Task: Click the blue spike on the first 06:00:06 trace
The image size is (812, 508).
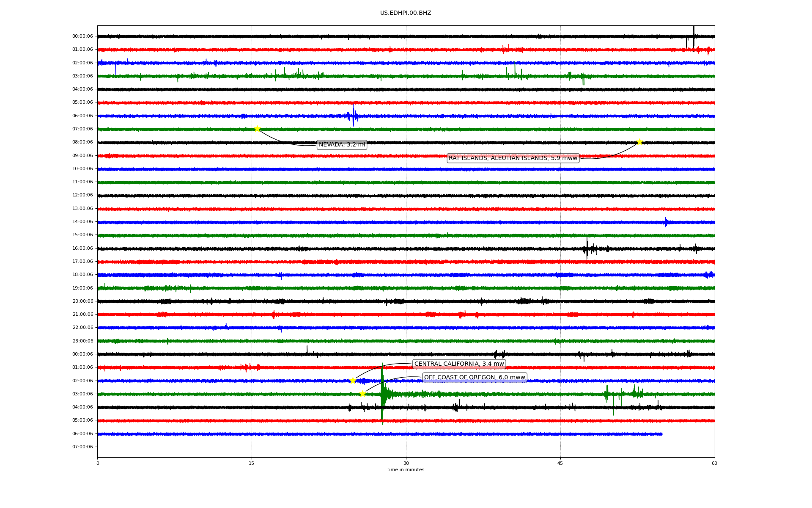Action: click(x=353, y=115)
